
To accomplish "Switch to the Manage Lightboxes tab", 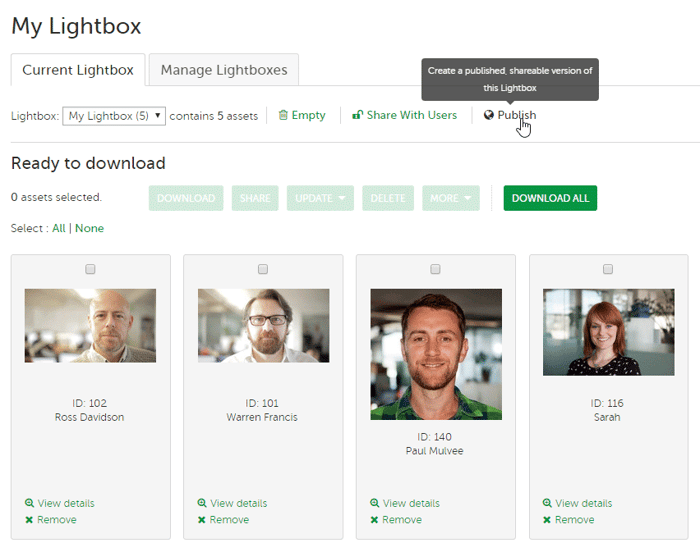I will click(x=224, y=70).
